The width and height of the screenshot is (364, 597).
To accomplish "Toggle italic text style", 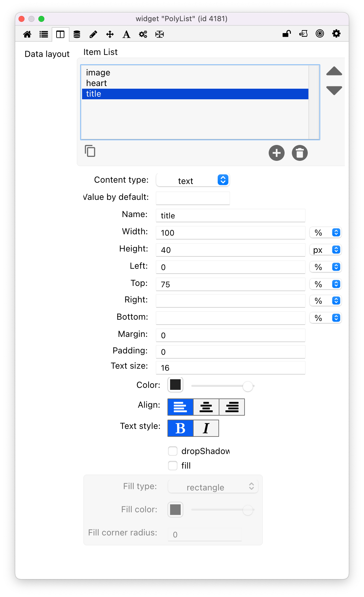I will pyautogui.click(x=206, y=428).
